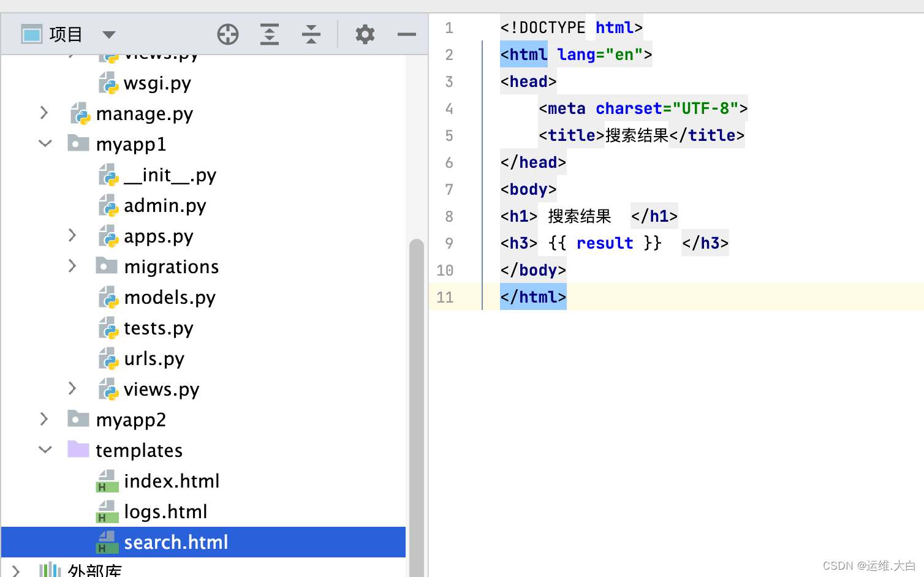
Task: Click the project panel window icon
Action: 32,34
